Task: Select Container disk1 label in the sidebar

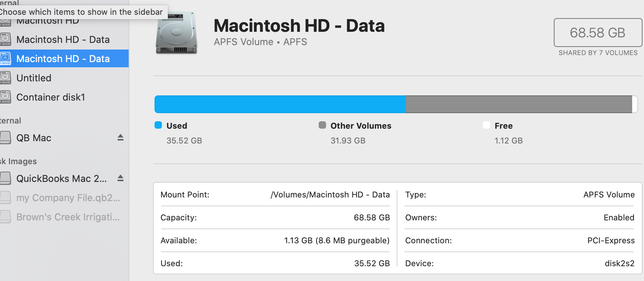Action: pos(51,97)
